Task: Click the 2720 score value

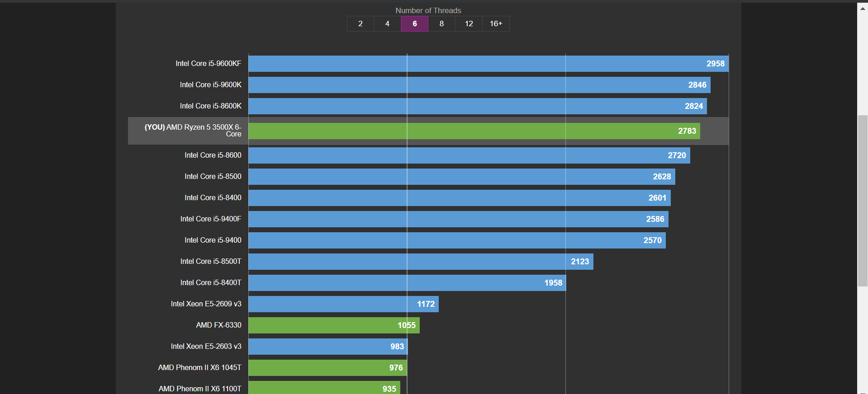Action: click(677, 155)
